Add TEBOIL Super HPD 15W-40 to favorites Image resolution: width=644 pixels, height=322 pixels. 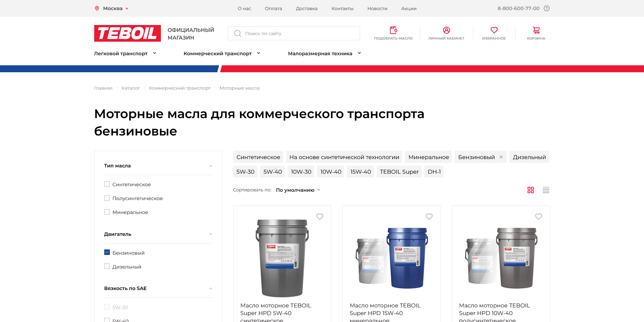click(x=429, y=217)
